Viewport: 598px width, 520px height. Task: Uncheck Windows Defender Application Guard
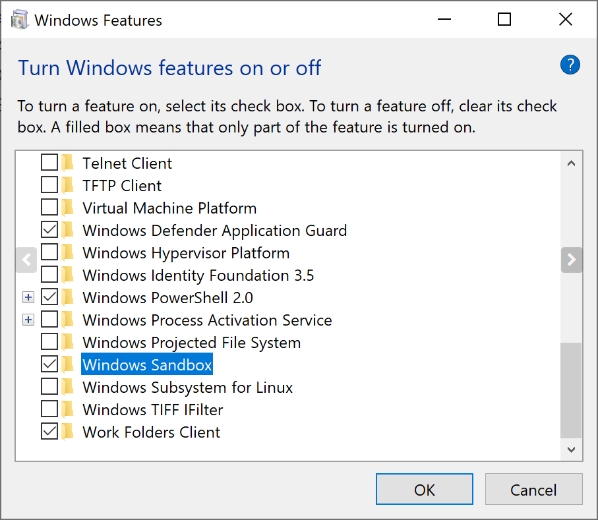(49, 230)
